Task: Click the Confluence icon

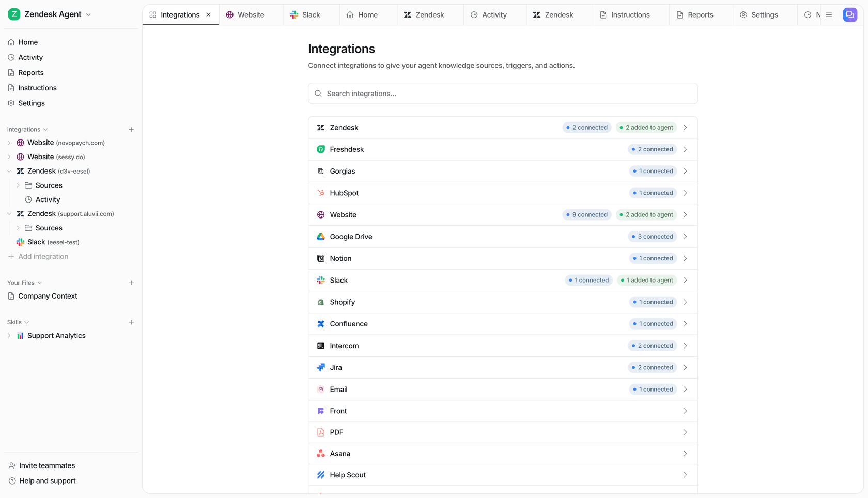Action: pos(321,324)
